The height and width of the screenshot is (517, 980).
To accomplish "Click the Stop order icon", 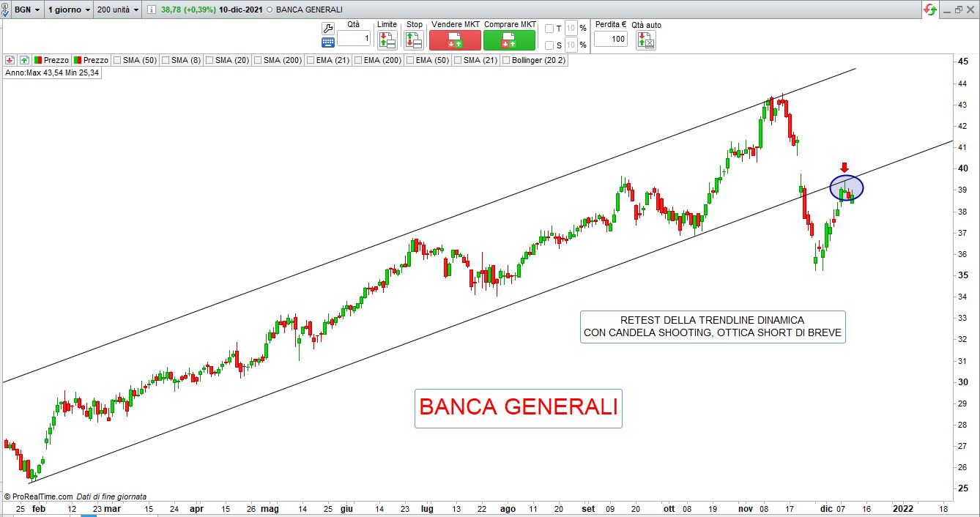I will coord(414,40).
